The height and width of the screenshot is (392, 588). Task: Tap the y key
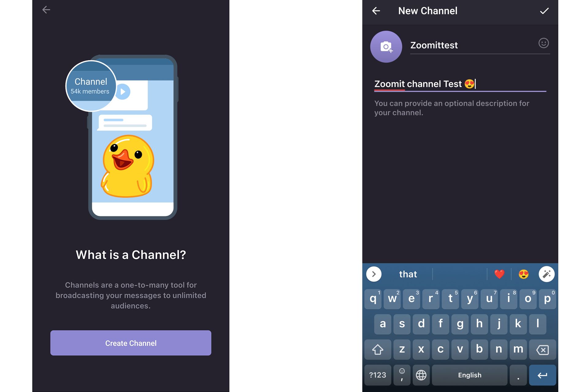[x=470, y=299]
